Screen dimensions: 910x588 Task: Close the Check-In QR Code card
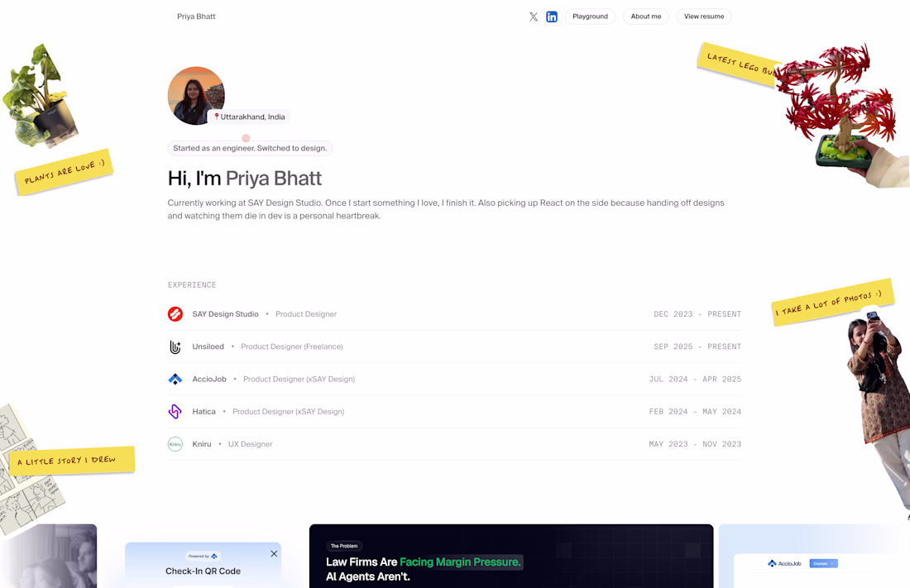click(274, 554)
